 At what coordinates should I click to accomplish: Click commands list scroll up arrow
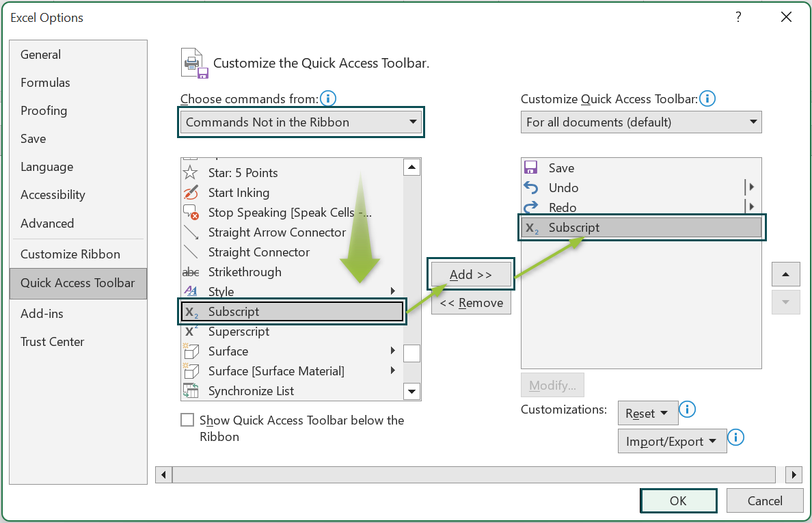411,167
